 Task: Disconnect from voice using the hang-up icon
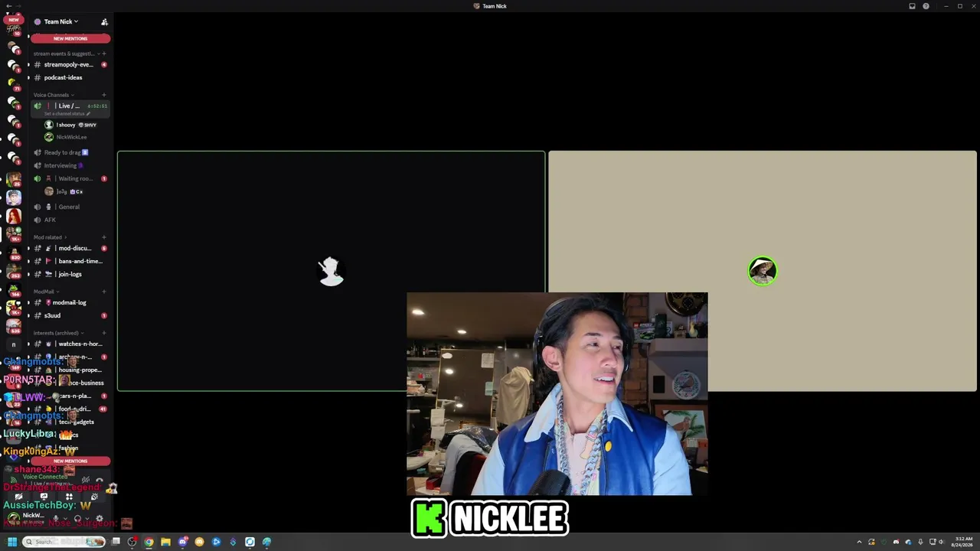(100, 480)
